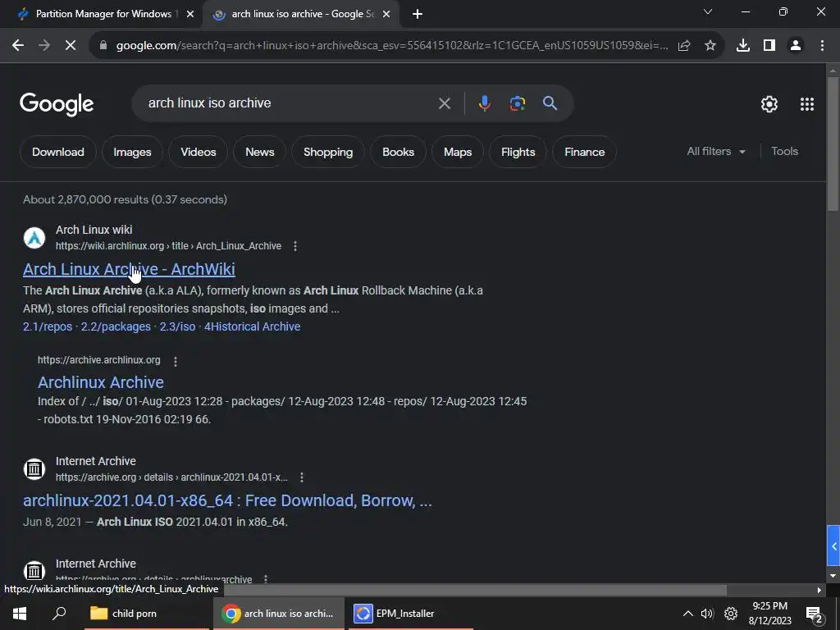The image size is (840, 630).
Task: Expand the blue side panel arrow
Action: [x=833, y=546]
